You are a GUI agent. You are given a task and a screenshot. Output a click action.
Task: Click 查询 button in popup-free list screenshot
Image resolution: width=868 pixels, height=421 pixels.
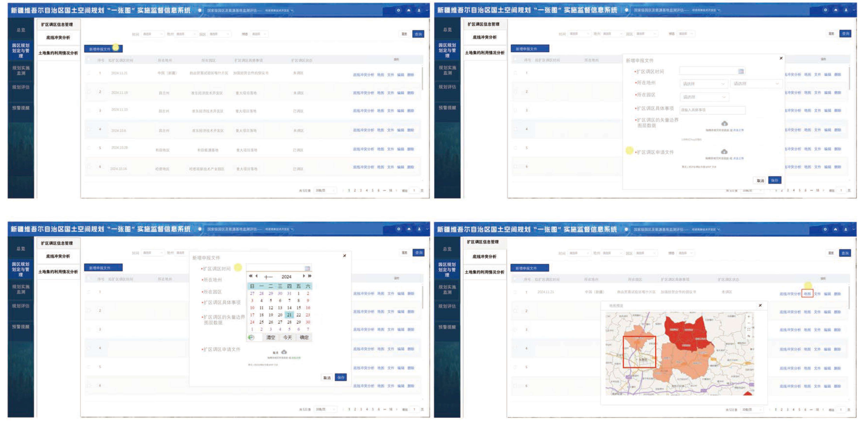pyautogui.click(x=418, y=34)
